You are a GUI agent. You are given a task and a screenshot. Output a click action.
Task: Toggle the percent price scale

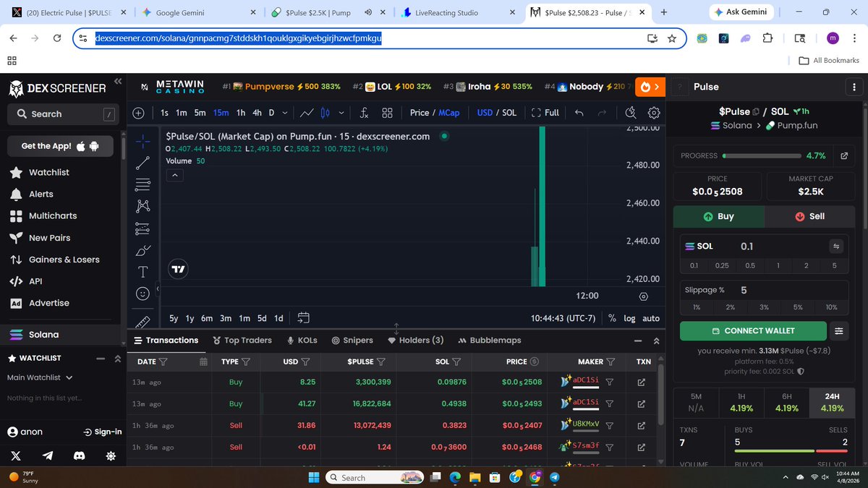[x=612, y=318]
